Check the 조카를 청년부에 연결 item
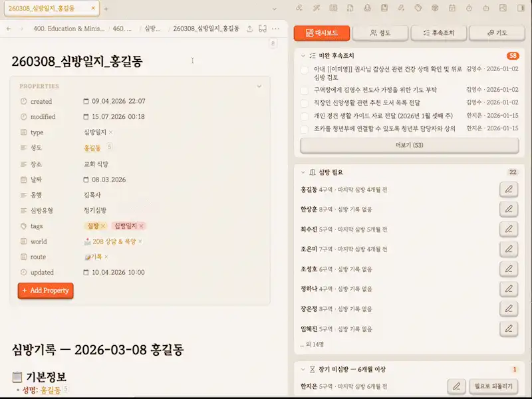532x399 pixels. click(305, 129)
